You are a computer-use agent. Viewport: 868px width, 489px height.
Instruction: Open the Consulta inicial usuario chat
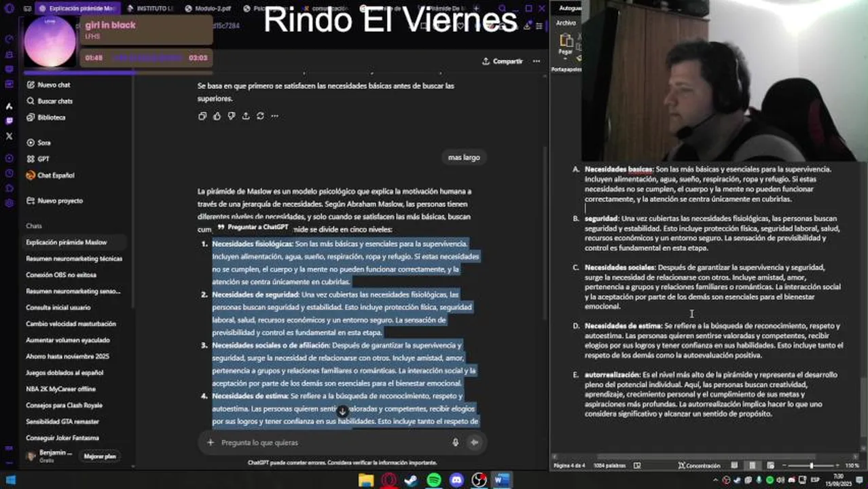(x=58, y=308)
